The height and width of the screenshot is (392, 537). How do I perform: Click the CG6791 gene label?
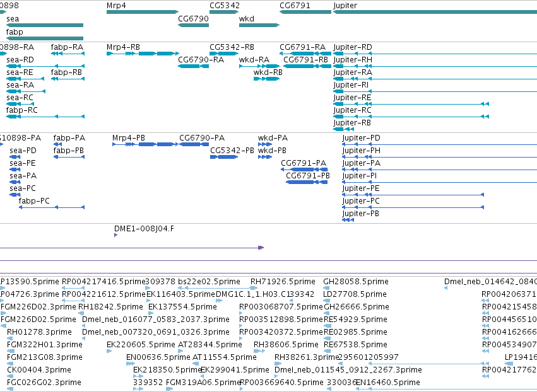pyautogui.click(x=295, y=6)
